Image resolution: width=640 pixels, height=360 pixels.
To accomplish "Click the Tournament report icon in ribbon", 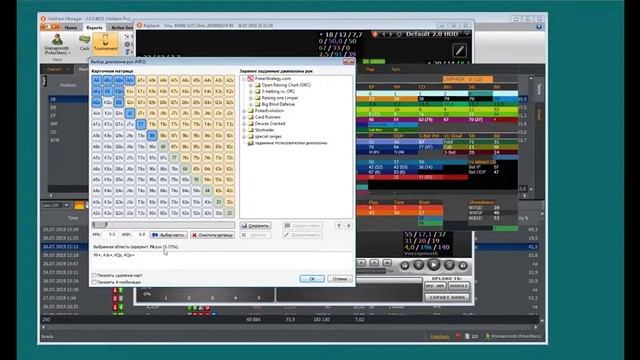I will coord(105,43).
